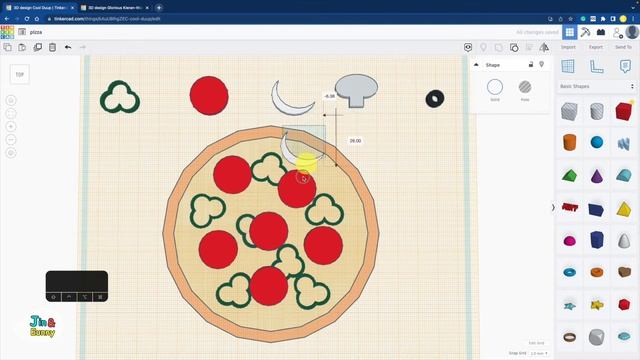
Task: Pick the blue Torus shape
Action: (x=569, y=272)
